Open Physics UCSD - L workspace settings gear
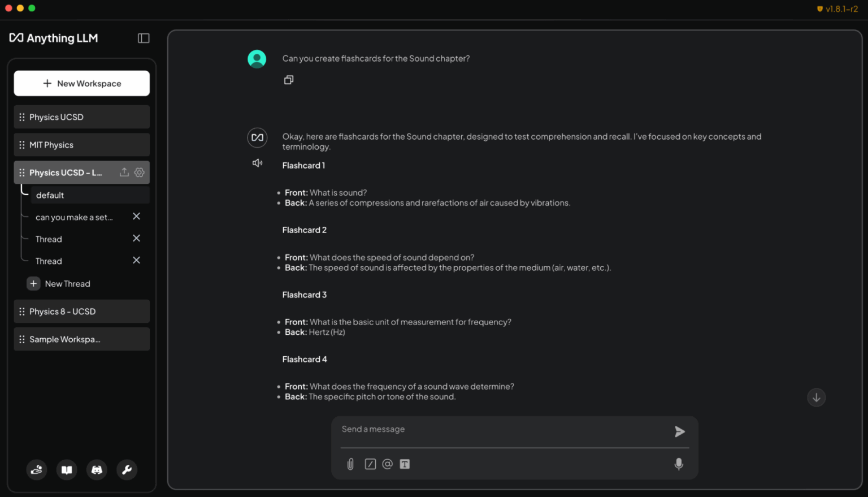 pyautogui.click(x=140, y=172)
